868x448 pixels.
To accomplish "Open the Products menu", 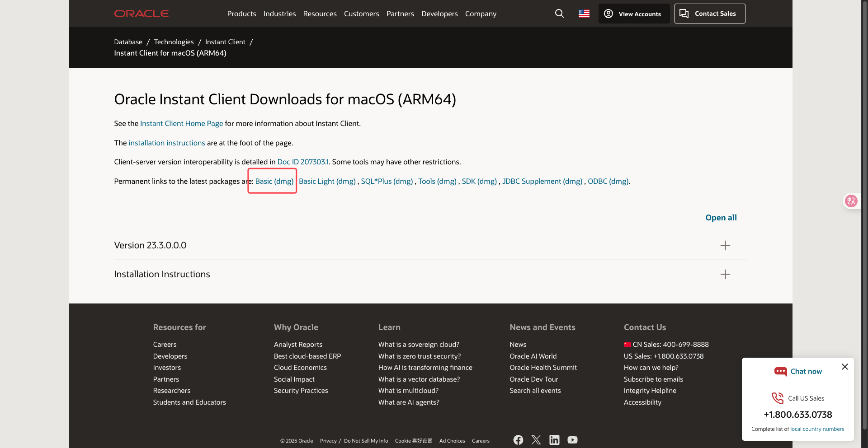I will [241, 14].
